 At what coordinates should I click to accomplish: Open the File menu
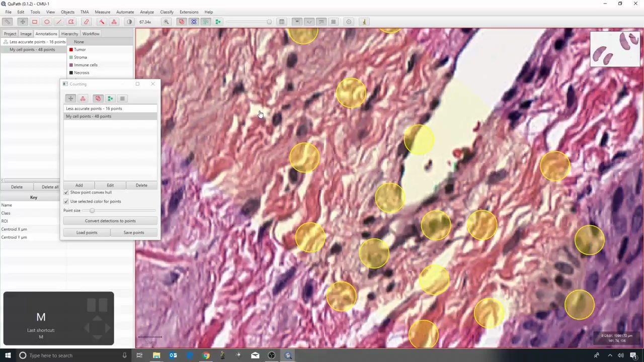tap(9, 12)
